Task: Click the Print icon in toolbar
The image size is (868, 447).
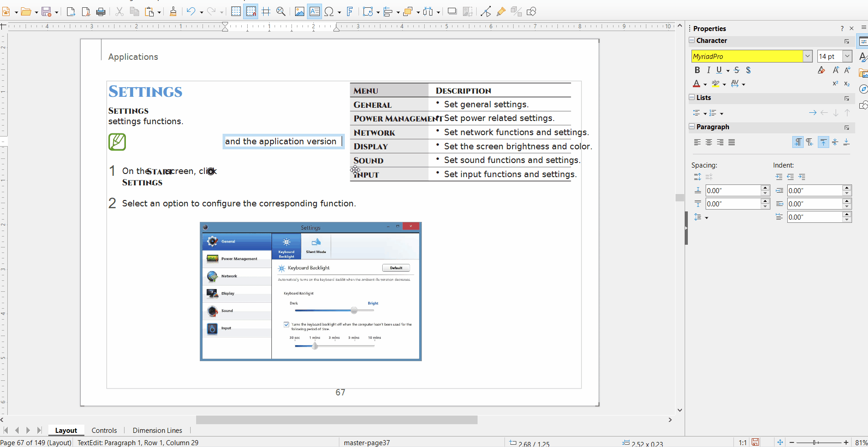Action: 101,12
